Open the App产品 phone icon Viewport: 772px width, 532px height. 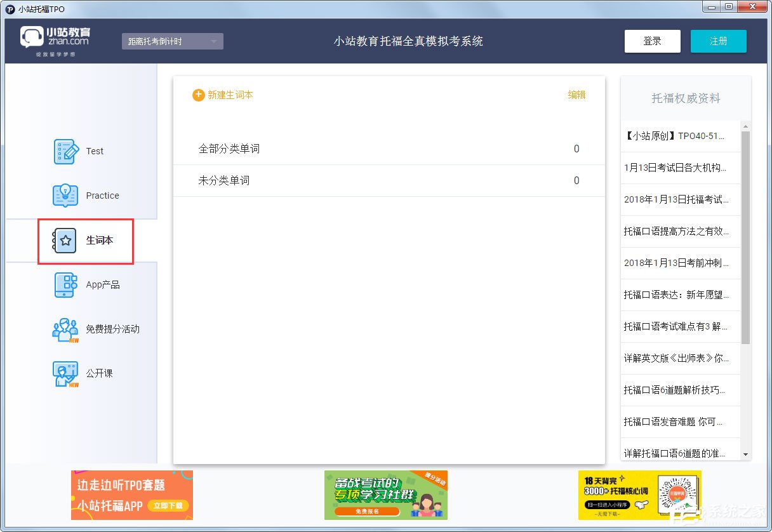click(x=65, y=284)
